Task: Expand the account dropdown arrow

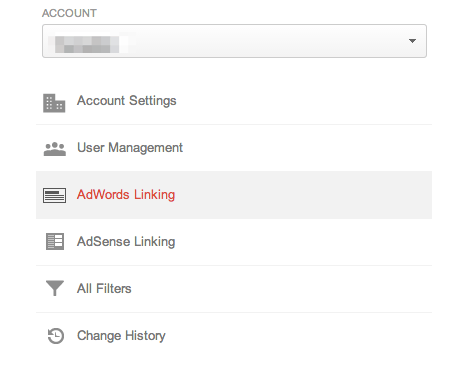Action: click(412, 41)
